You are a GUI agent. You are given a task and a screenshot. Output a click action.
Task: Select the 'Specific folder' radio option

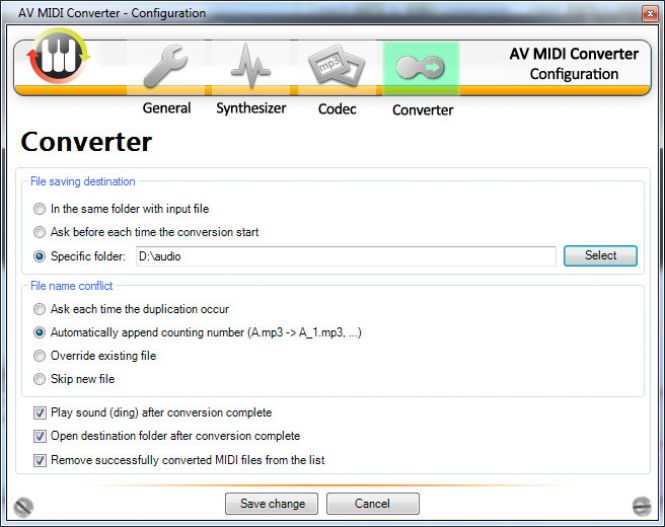pos(39,256)
